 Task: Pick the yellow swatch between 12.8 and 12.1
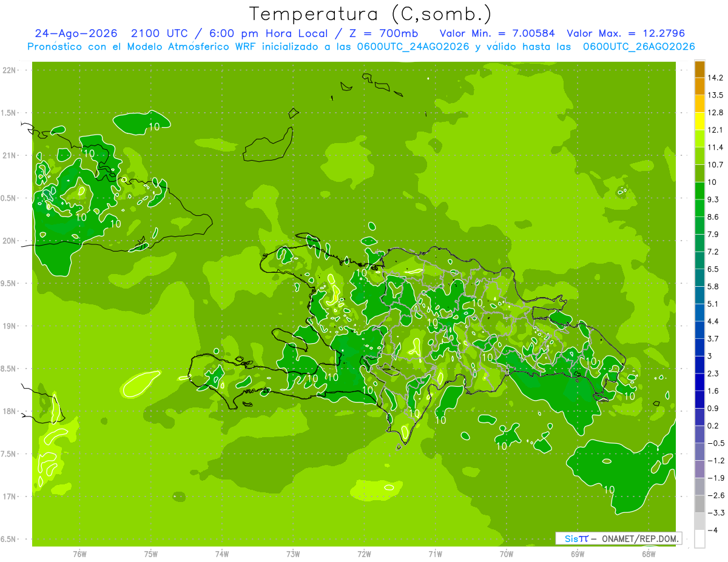[x=699, y=121]
